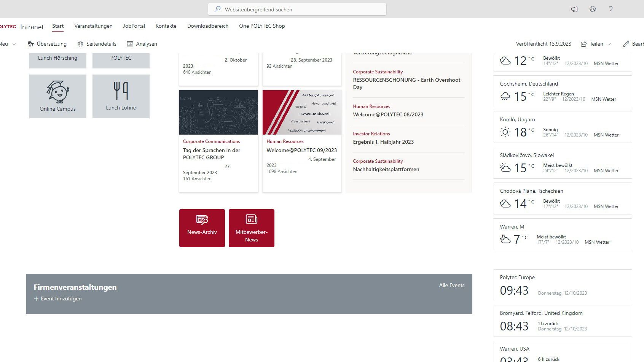
Task: Click the Intranet site title
Action: pos(32,27)
